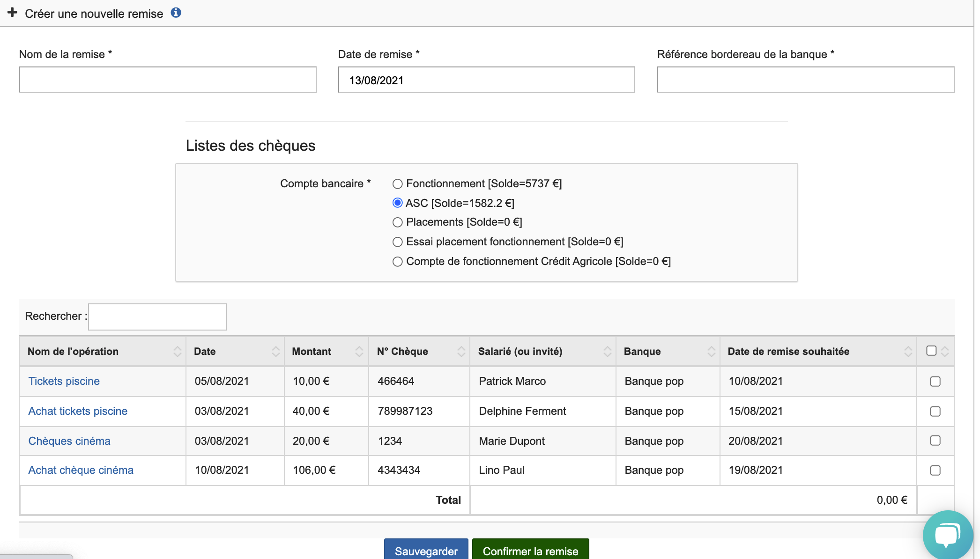This screenshot has height=559, width=980.
Task: Select Placements account radio button
Action: pyautogui.click(x=397, y=222)
